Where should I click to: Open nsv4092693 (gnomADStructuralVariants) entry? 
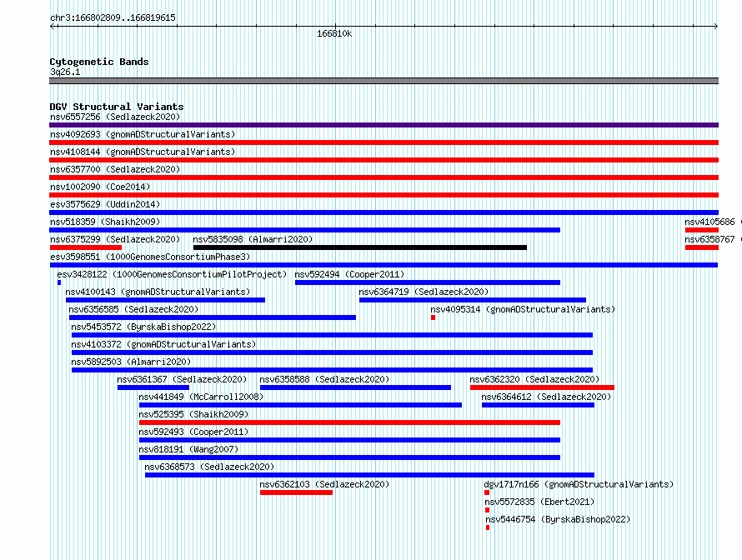(143, 134)
